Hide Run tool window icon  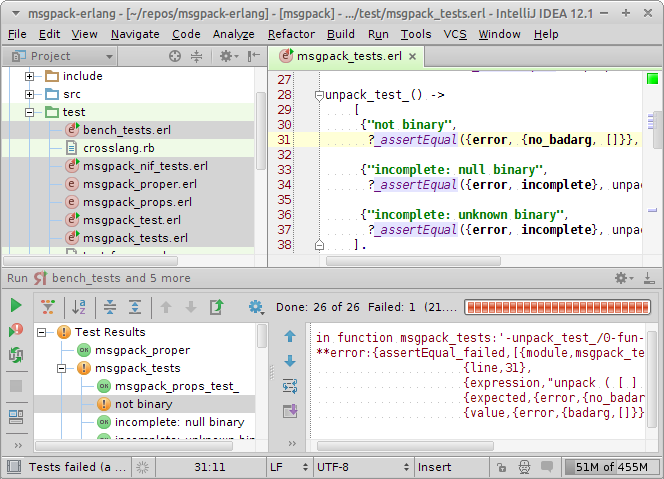pos(649,278)
